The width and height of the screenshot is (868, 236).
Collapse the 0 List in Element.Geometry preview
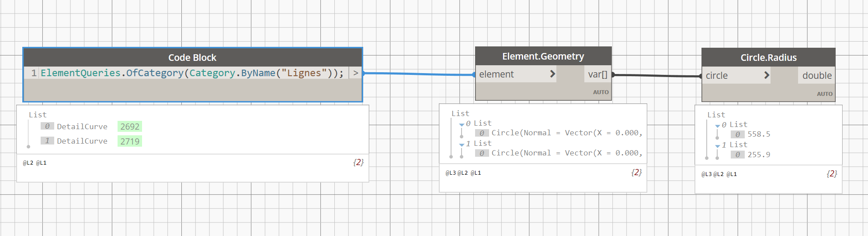(x=462, y=124)
